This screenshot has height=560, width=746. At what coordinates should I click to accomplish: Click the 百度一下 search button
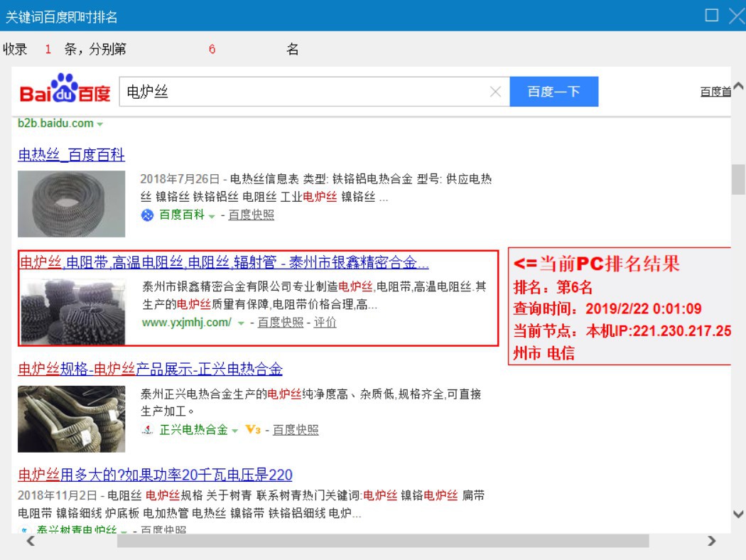pyautogui.click(x=553, y=92)
